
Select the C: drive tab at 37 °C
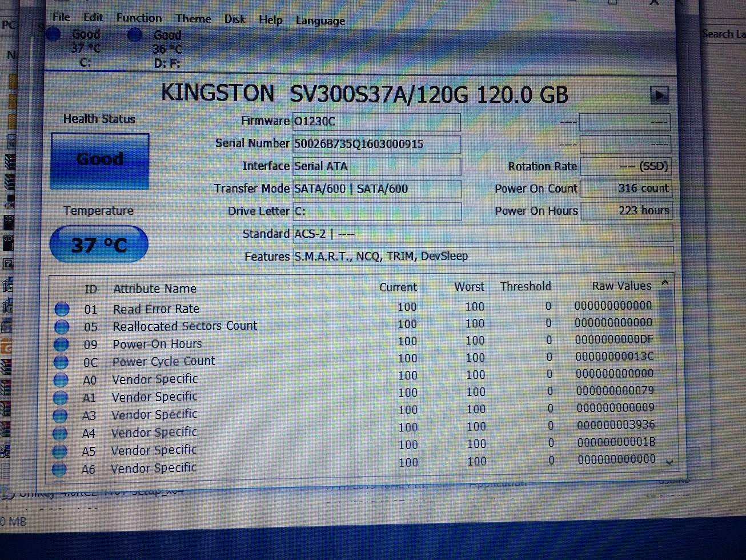pyautogui.click(x=85, y=48)
